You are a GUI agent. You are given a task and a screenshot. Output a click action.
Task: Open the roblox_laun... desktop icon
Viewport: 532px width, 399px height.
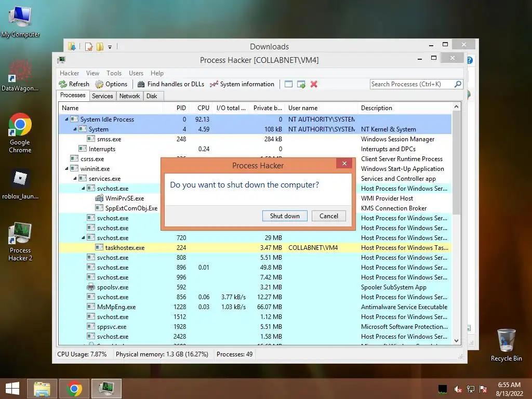tap(20, 184)
